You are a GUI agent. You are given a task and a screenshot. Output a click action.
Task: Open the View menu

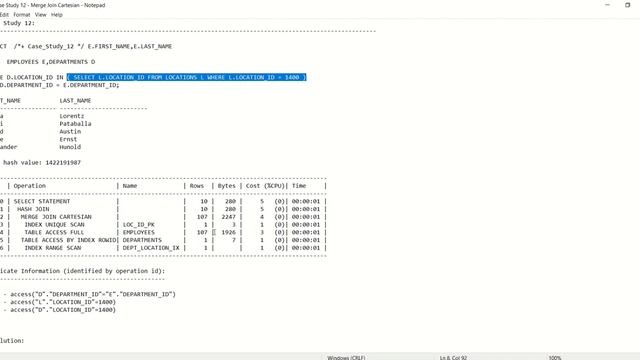(40, 15)
